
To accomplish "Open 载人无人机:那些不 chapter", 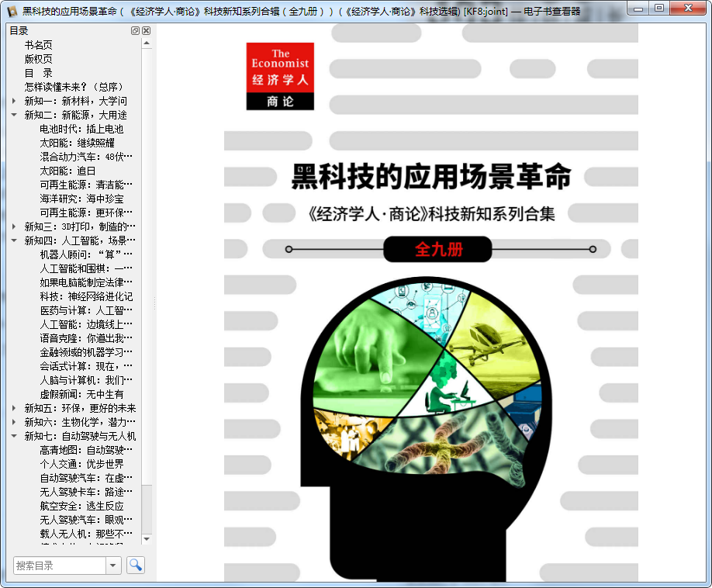I will click(86, 534).
